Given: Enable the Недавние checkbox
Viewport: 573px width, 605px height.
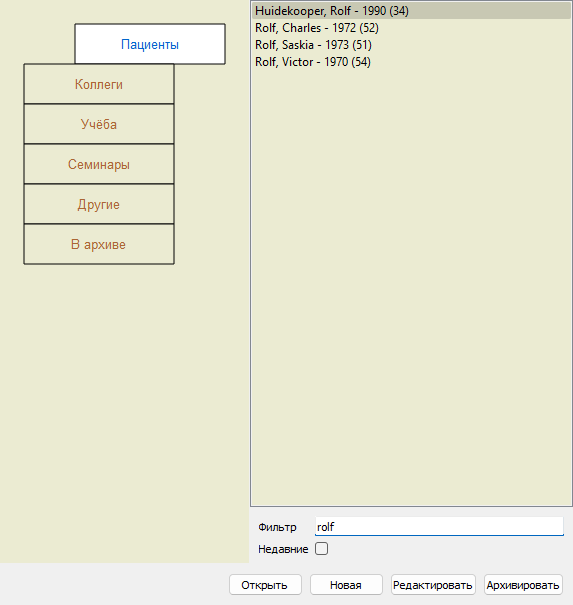Looking at the screenshot, I should coord(321,549).
